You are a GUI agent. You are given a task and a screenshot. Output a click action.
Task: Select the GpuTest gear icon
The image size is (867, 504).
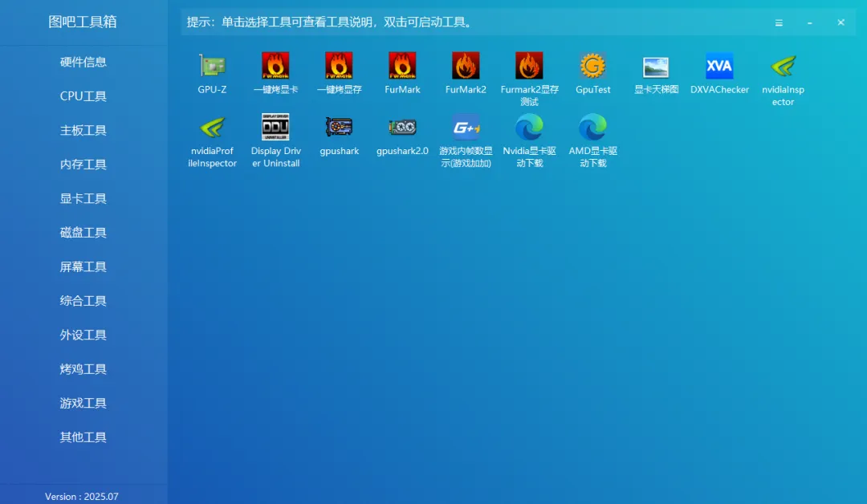pos(592,66)
